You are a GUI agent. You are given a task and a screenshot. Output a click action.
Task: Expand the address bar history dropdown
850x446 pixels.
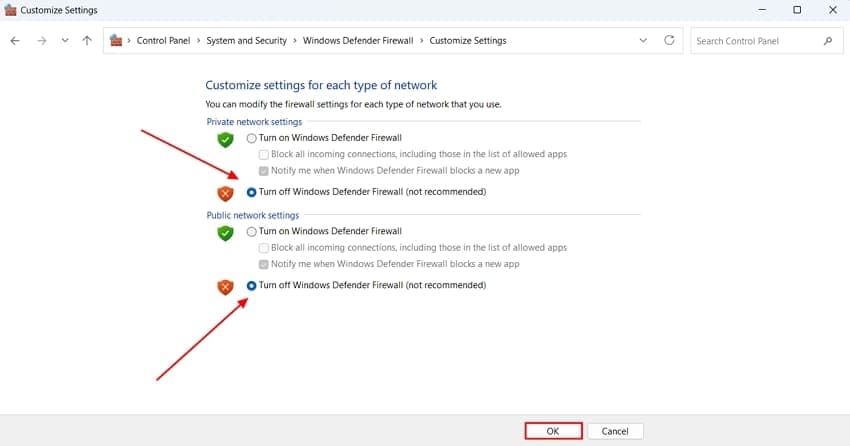point(643,41)
